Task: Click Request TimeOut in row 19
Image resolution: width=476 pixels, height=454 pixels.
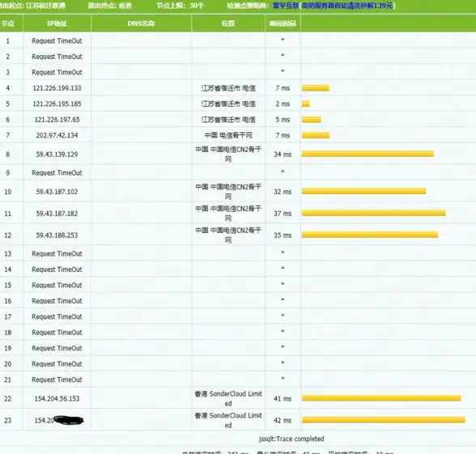Action: pyautogui.click(x=57, y=348)
